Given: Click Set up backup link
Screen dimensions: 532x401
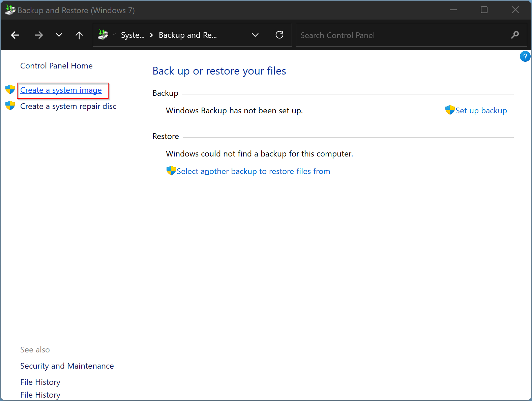Looking at the screenshot, I should (481, 111).
